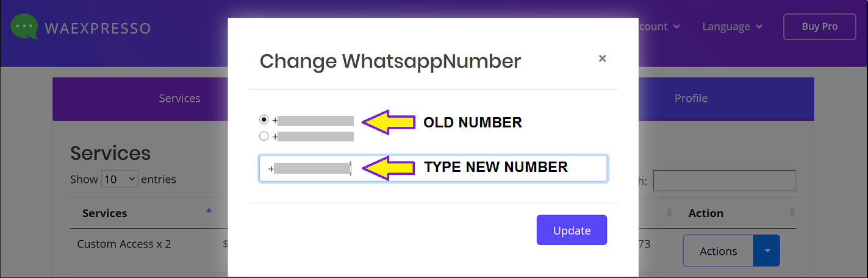Click the Services column sort arrow
Image resolution: width=868 pixels, height=278 pixels.
pos(209,210)
